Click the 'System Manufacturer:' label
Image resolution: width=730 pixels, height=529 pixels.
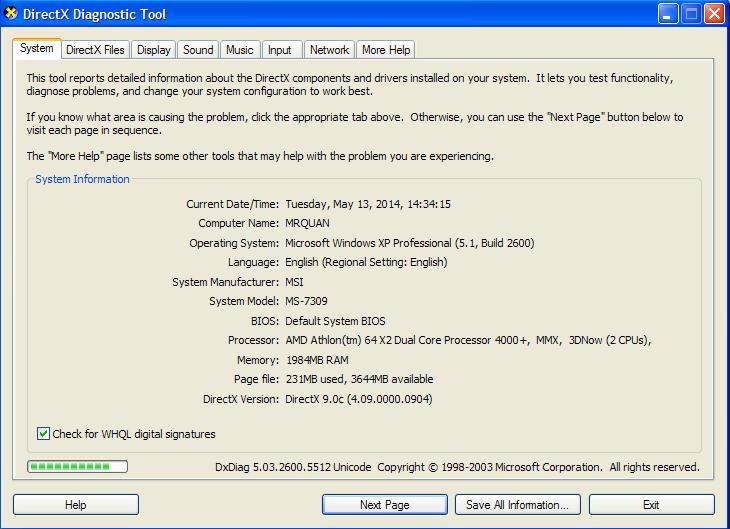coord(226,282)
